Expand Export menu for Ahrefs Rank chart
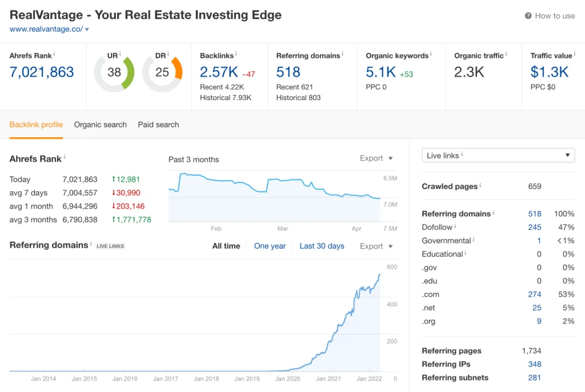The width and height of the screenshot is (585, 392). pos(376,158)
